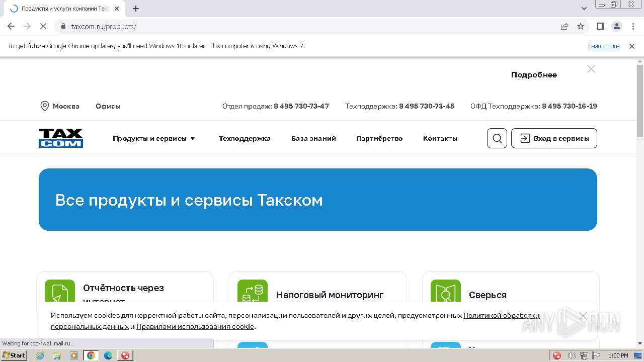This screenshot has width=644, height=362.
Task: Open a new browser tab
Action: (136, 9)
